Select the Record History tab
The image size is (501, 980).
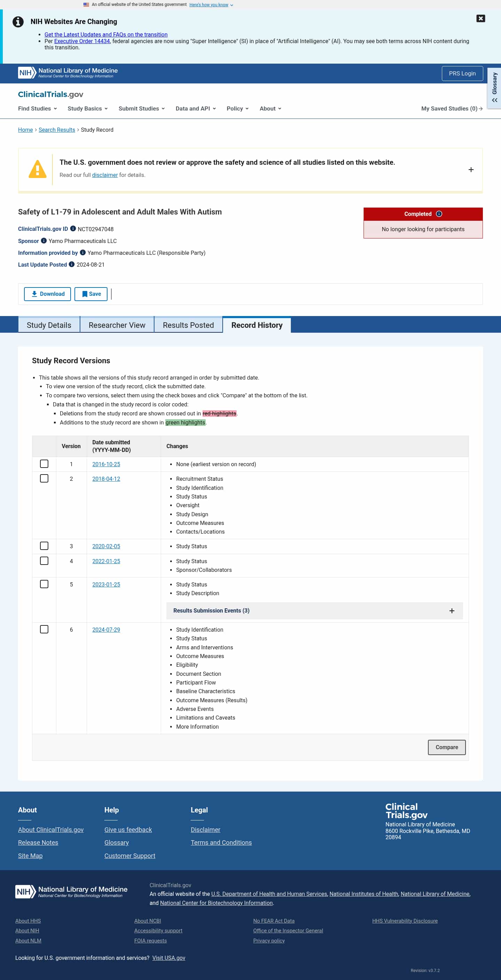click(257, 325)
